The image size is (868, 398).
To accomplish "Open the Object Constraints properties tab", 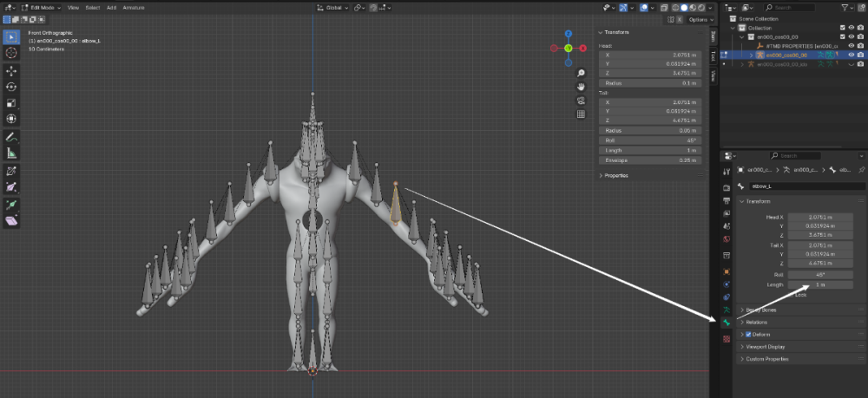I will [727, 297].
